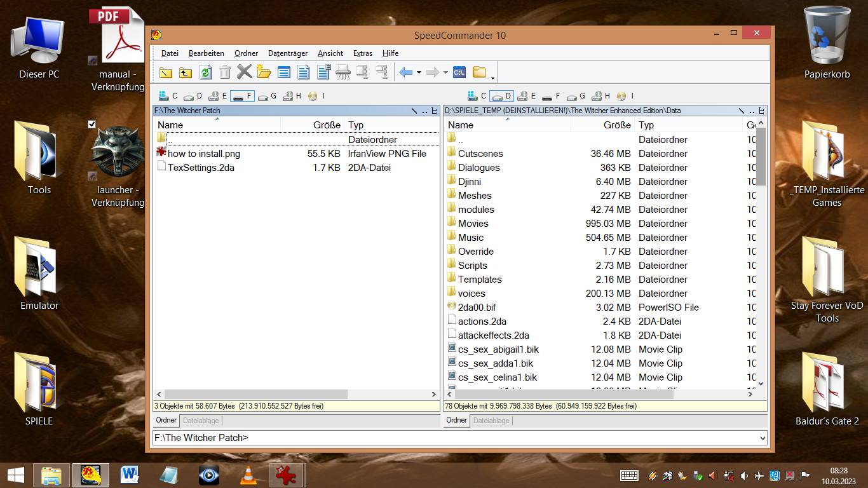Create a new folder with sparkle folder icon

click(264, 72)
